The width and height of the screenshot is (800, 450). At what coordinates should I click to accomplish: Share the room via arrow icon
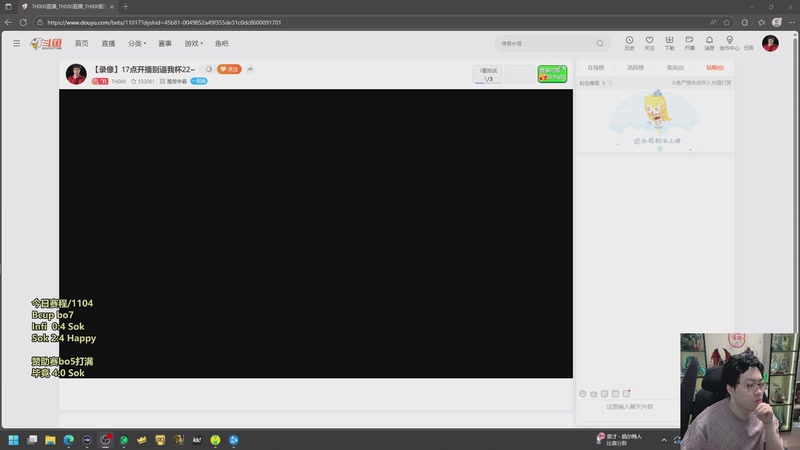click(250, 69)
